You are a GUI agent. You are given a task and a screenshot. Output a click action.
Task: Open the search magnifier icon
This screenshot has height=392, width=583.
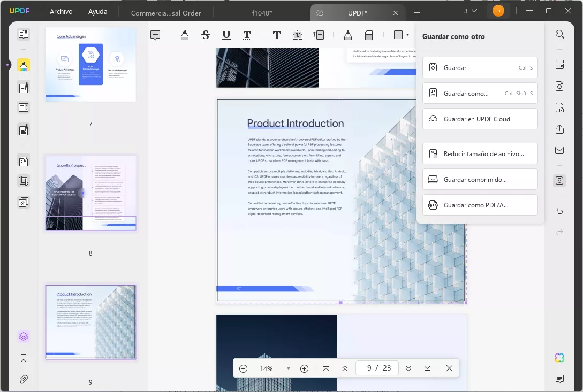coord(559,35)
